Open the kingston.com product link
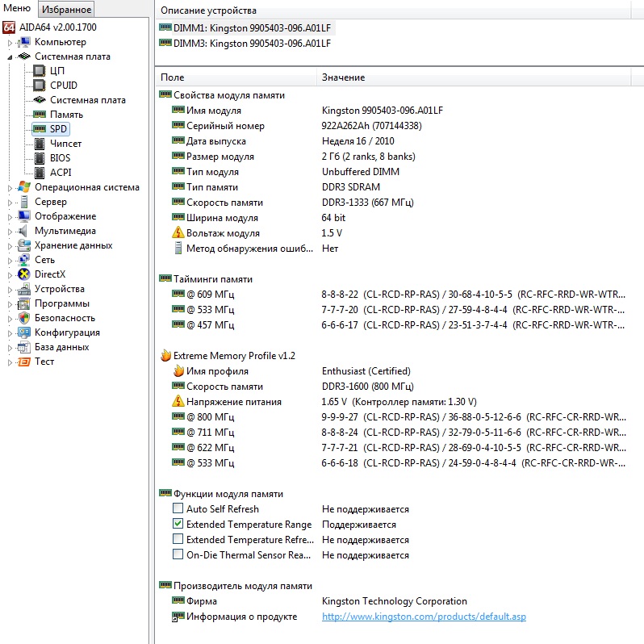 424,617
